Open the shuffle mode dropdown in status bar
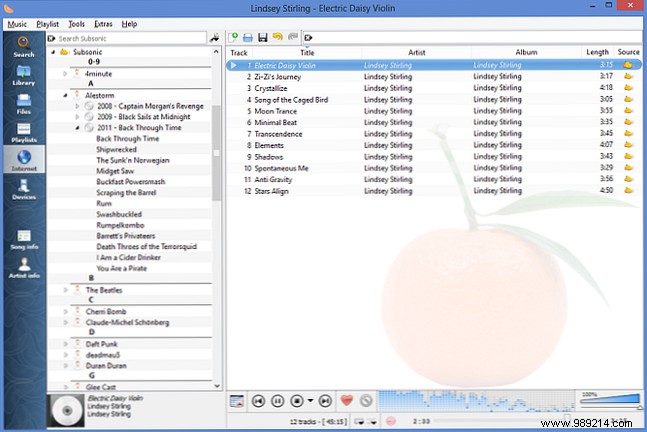The height and width of the screenshot is (432, 647). (x=373, y=421)
